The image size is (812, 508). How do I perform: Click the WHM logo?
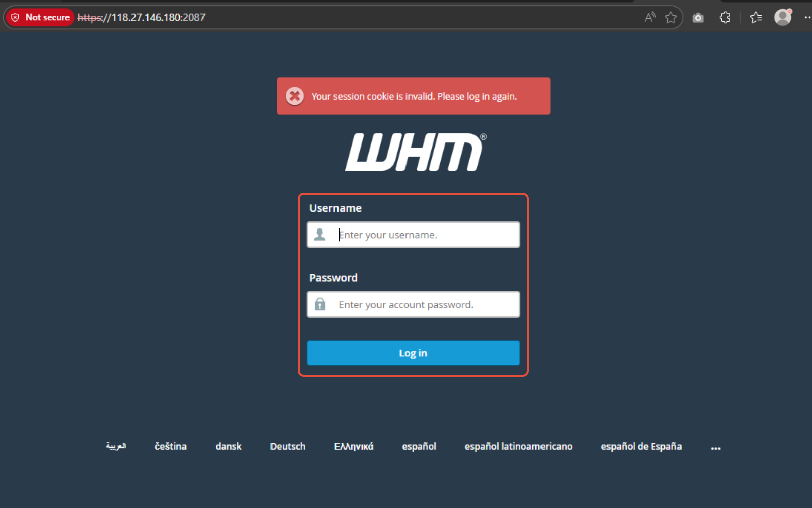point(416,152)
